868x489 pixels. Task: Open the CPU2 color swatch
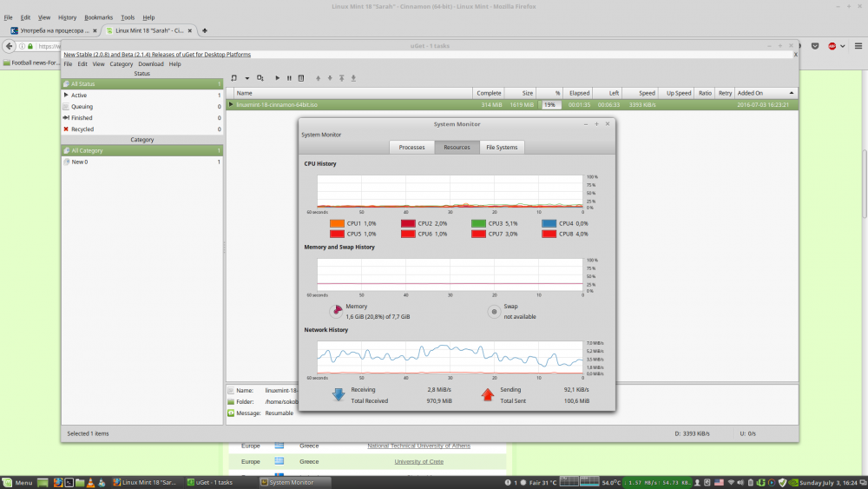408,223
